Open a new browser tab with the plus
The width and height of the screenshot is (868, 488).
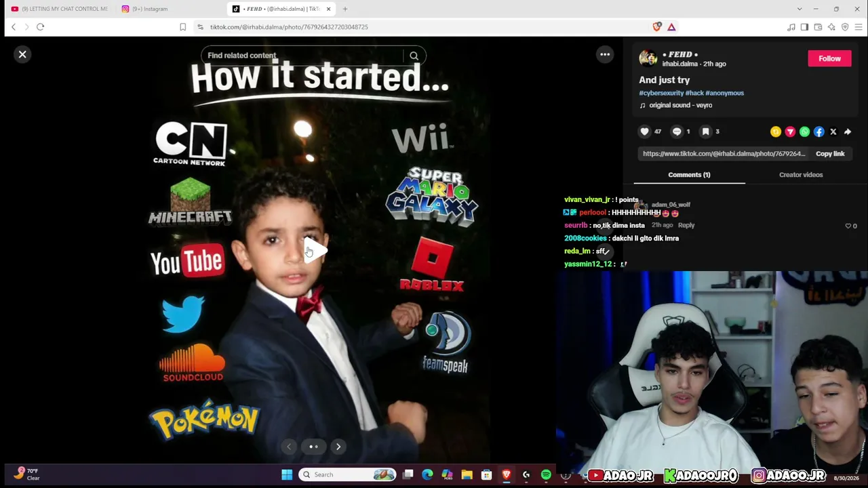(x=345, y=9)
